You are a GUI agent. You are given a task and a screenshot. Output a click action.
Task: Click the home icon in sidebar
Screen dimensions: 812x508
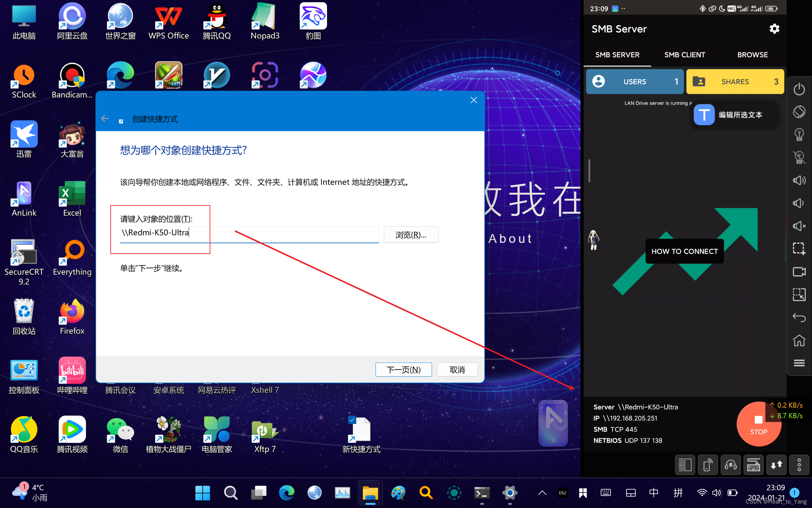(799, 340)
